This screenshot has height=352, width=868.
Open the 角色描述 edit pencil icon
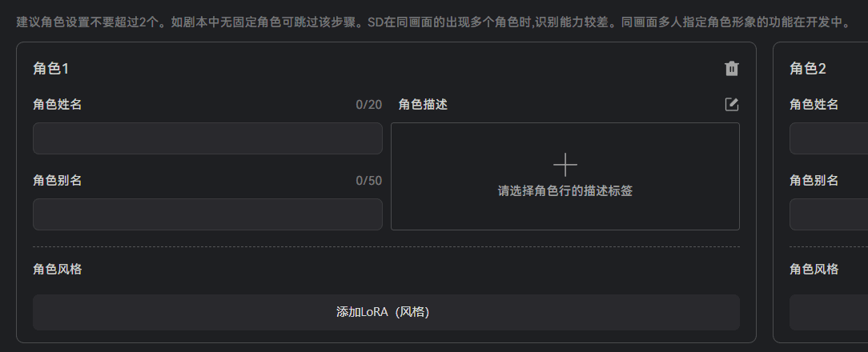pos(731,104)
